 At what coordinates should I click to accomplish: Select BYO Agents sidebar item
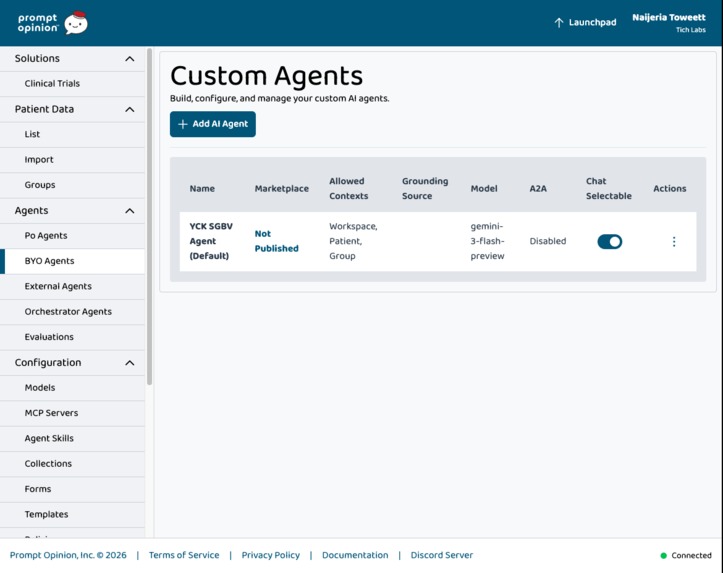click(x=72, y=261)
